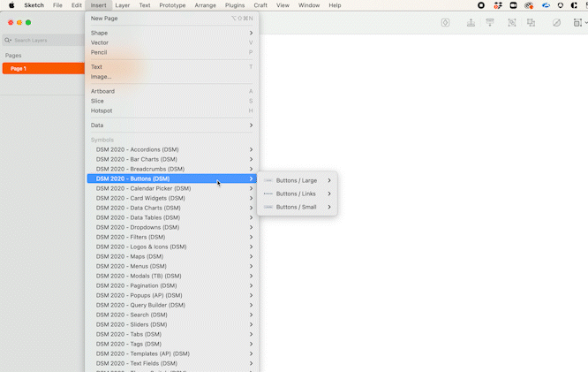Click the Send Backward toolbar icon
Screen dimensions: 588x372
[490, 22]
